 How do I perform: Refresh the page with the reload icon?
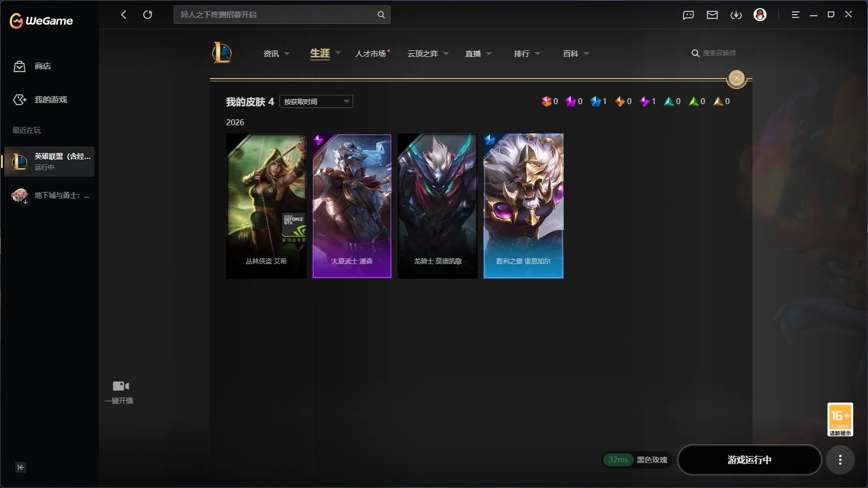[148, 15]
